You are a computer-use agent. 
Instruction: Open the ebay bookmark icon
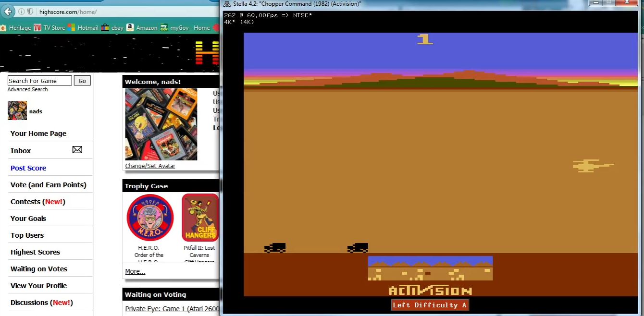tap(105, 27)
